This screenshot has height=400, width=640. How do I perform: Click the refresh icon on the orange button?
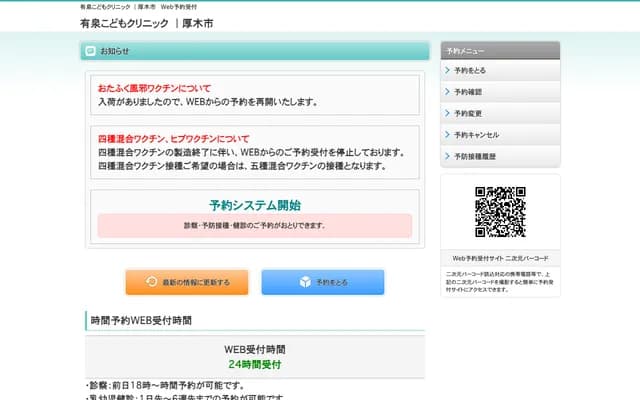tap(151, 282)
